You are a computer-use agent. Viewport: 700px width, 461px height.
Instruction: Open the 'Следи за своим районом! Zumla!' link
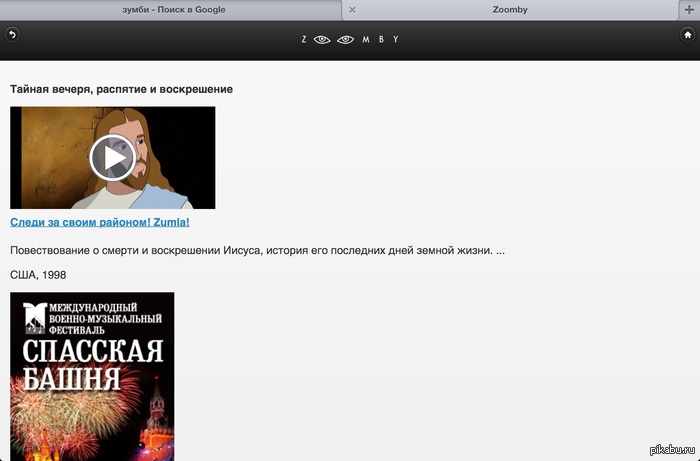[100, 222]
